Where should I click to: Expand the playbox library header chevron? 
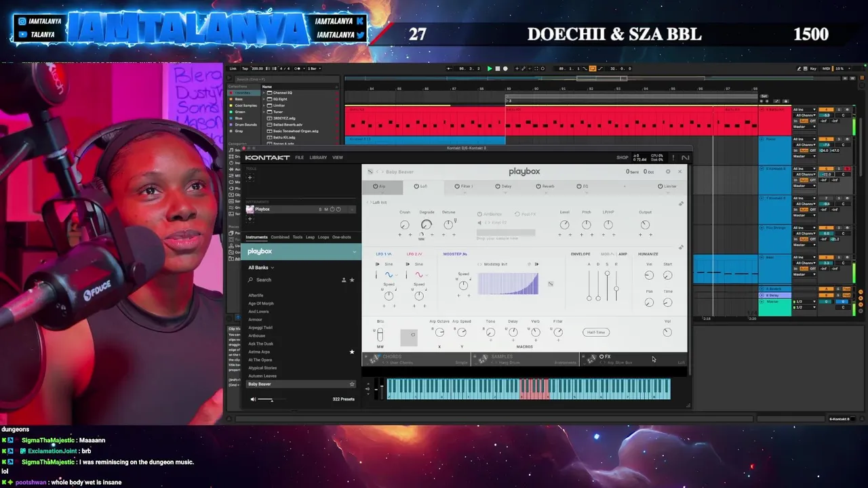click(x=353, y=251)
